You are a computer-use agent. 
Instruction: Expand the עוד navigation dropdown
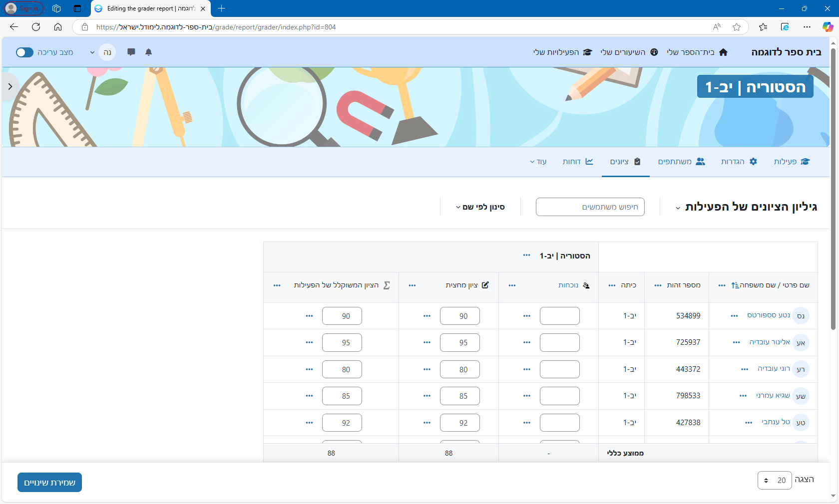(538, 162)
